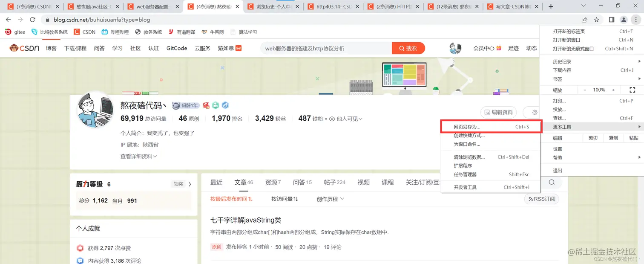644x264 pixels.
Task: Click the 100% zoom control in browser menu
Action: [x=599, y=90]
